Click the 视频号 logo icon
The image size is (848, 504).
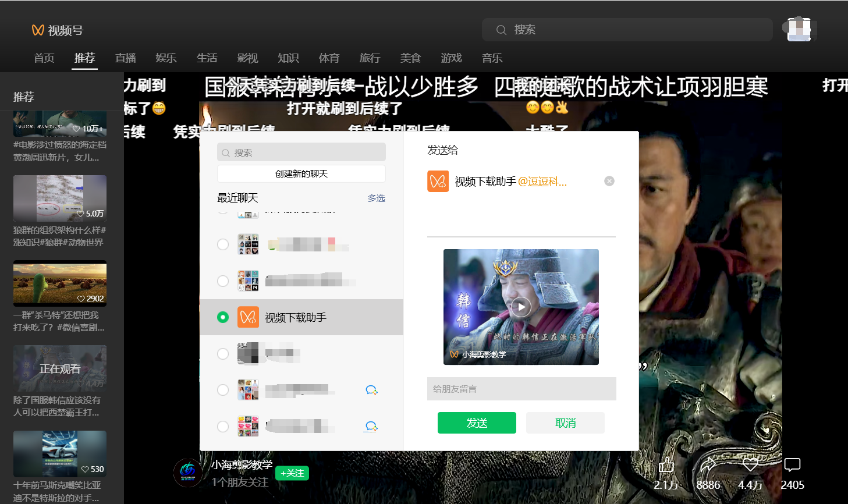(x=38, y=30)
